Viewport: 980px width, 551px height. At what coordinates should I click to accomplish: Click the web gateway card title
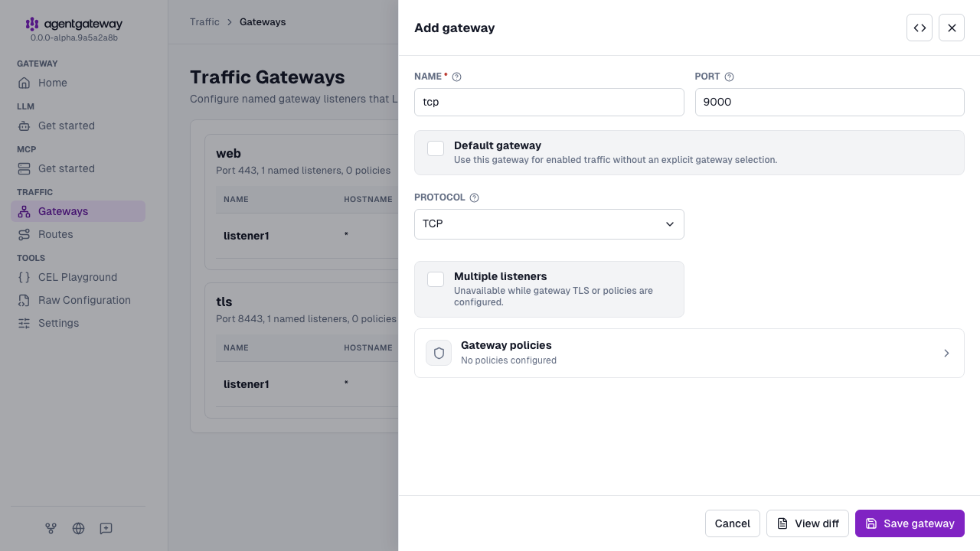click(x=228, y=154)
